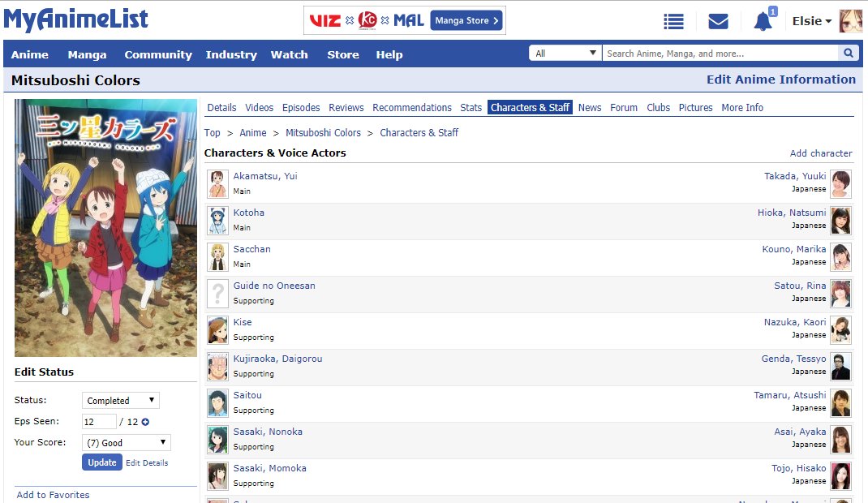The height and width of the screenshot is (503, 868).
Task: Focus the Search Anime, Manga input field
Action: click(719, 54)
